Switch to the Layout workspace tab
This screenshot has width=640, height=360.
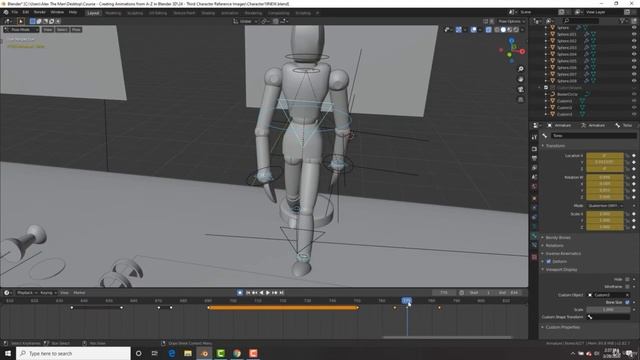pos(93,13)
